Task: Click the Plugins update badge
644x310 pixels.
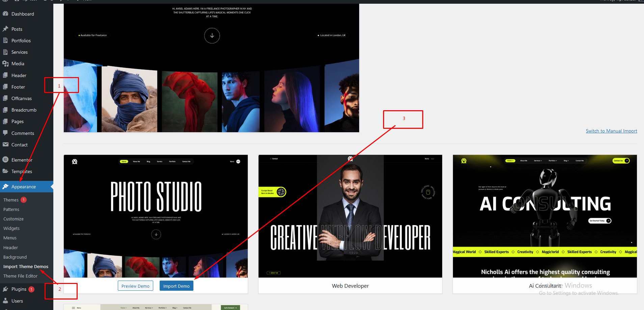Action: coord(31,289)
